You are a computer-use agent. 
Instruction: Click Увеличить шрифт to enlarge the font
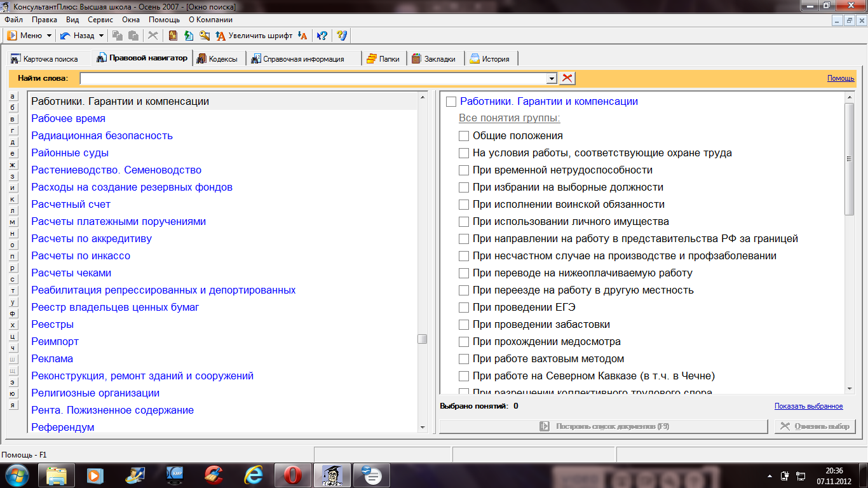pyautogui.click(x=254, y=36)
